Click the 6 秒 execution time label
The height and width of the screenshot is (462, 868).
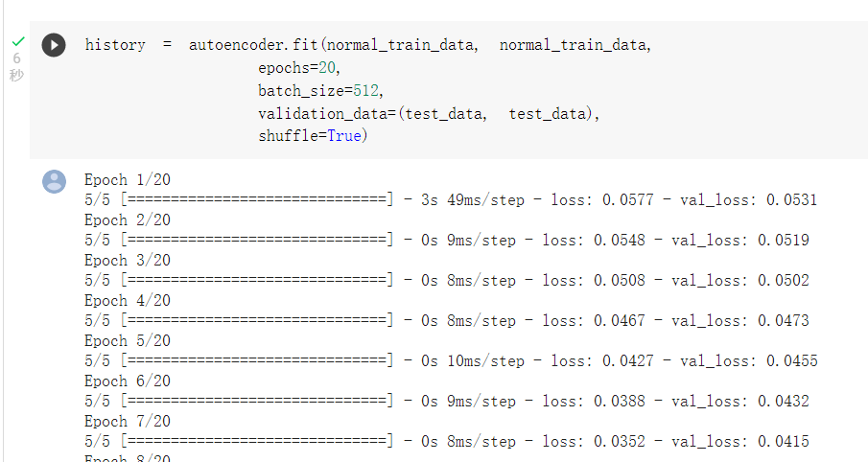click(x=16, y=66)
